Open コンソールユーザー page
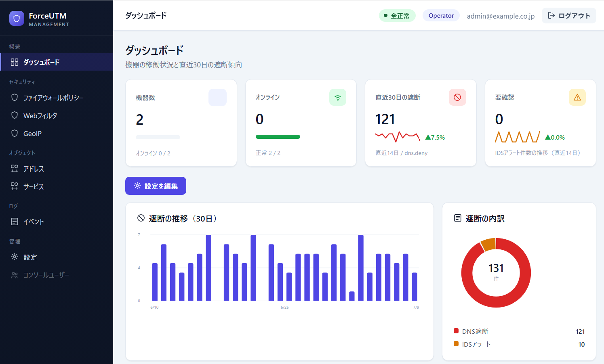Image resolution: width=604 pixels, height=364 pixels. tap(57, 275)
